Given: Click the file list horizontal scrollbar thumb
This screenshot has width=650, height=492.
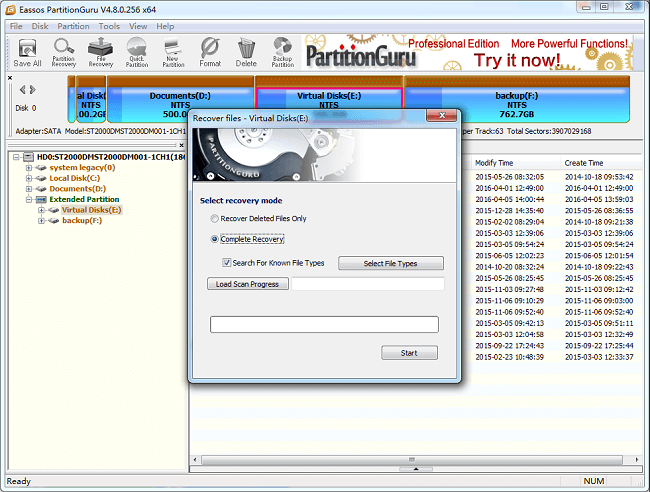Looking at the screenshot, I should [412, 460].
